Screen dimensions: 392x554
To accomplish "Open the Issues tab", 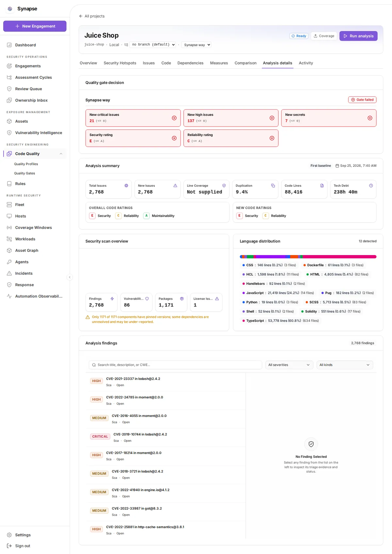I will pyautogui.click(x=149, y=63).
